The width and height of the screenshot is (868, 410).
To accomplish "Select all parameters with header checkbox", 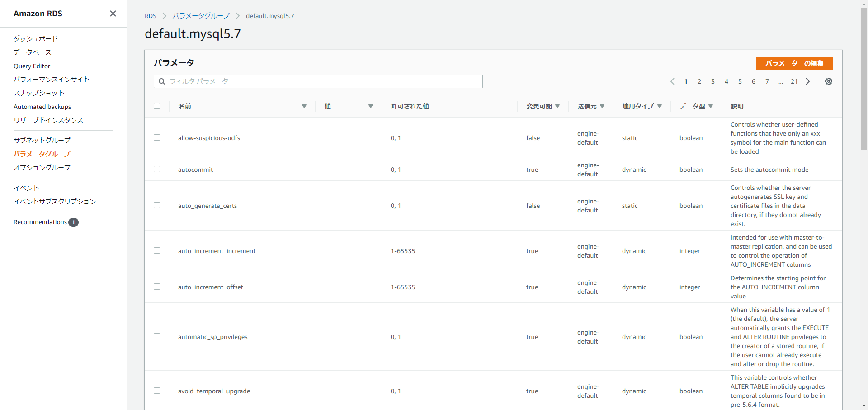I will [157, 106].
